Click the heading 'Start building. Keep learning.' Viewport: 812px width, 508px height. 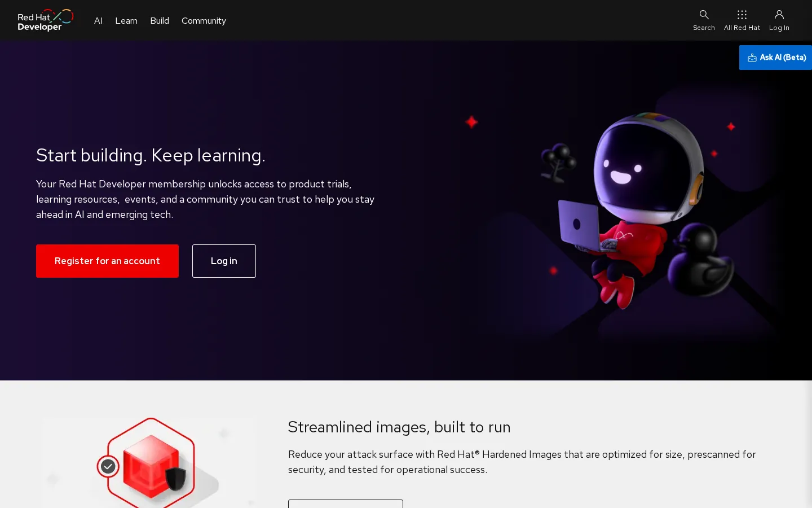[x=151, y=155]
